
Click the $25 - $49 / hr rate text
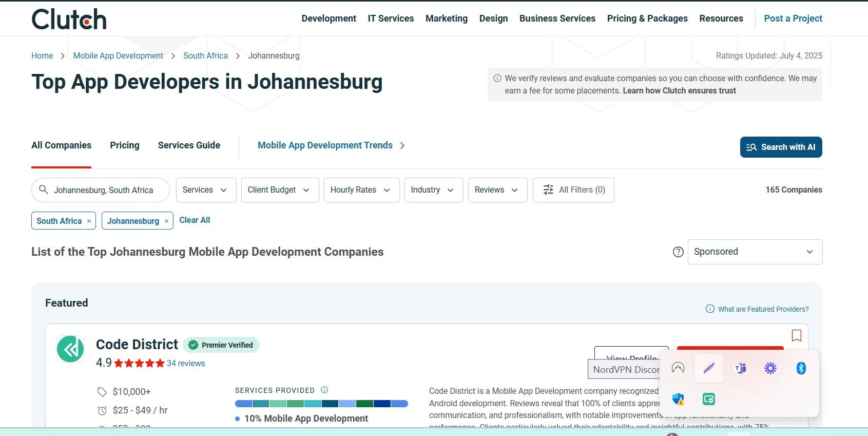click(x=140, y=410)
